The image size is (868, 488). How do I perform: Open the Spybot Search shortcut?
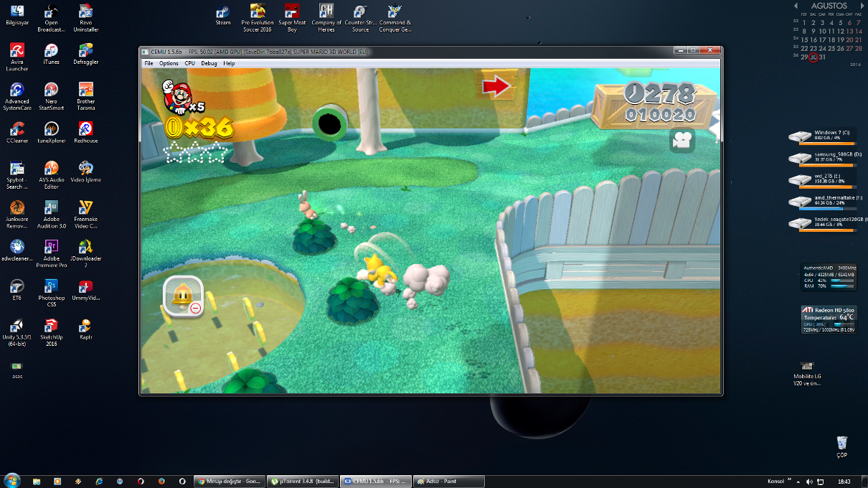click(x=17, y=175)
